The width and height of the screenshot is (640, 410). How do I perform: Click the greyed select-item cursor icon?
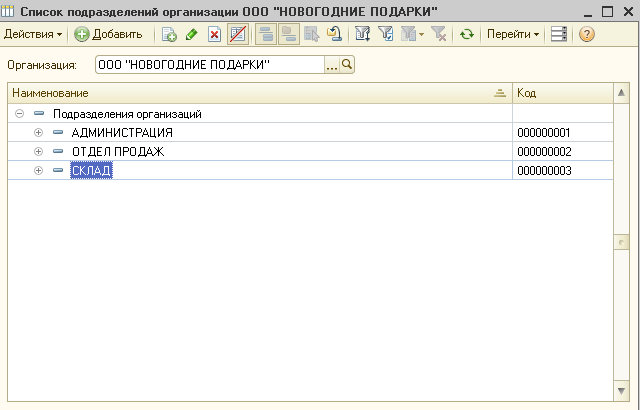click(312, 34)
